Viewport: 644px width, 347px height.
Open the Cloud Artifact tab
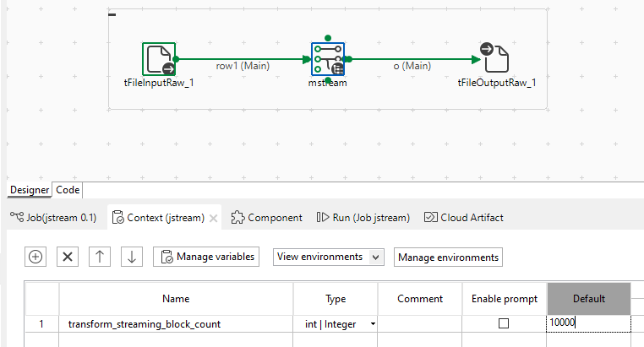pos(464,218)
